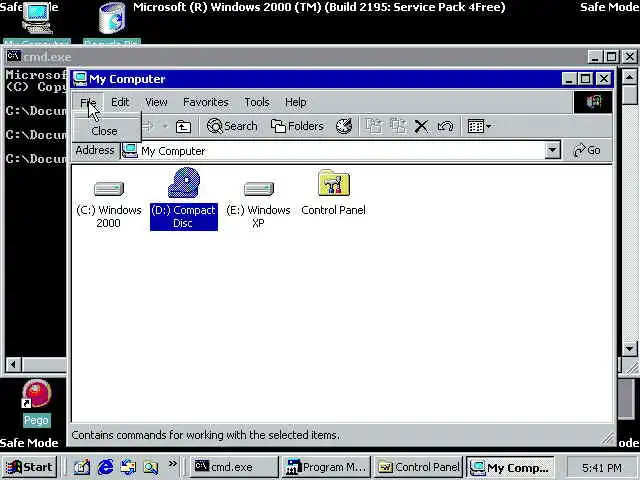Click the History toolbar icon

pos(344,126)
